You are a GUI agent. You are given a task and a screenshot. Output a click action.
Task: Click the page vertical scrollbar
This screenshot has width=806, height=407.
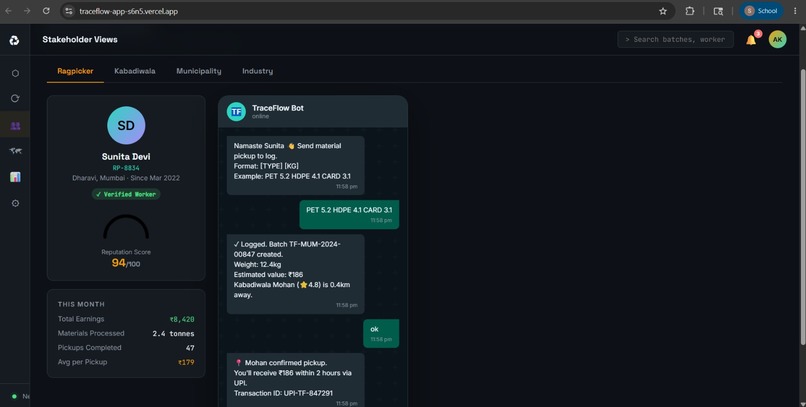pos(802,206)
